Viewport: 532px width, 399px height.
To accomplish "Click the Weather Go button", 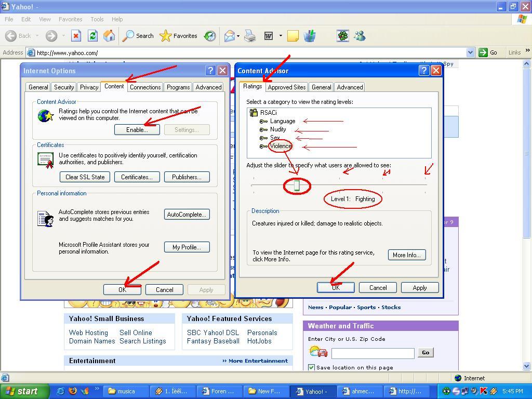I will [425, 353].
